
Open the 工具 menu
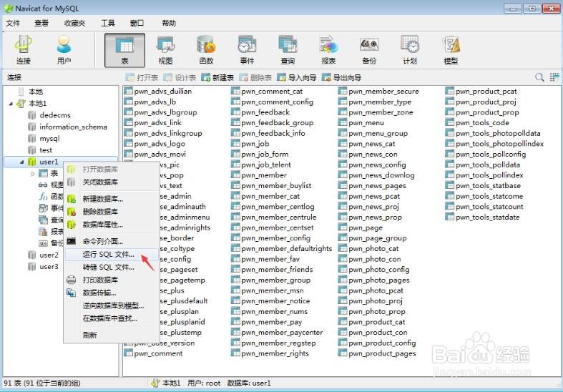click(108, 24)
